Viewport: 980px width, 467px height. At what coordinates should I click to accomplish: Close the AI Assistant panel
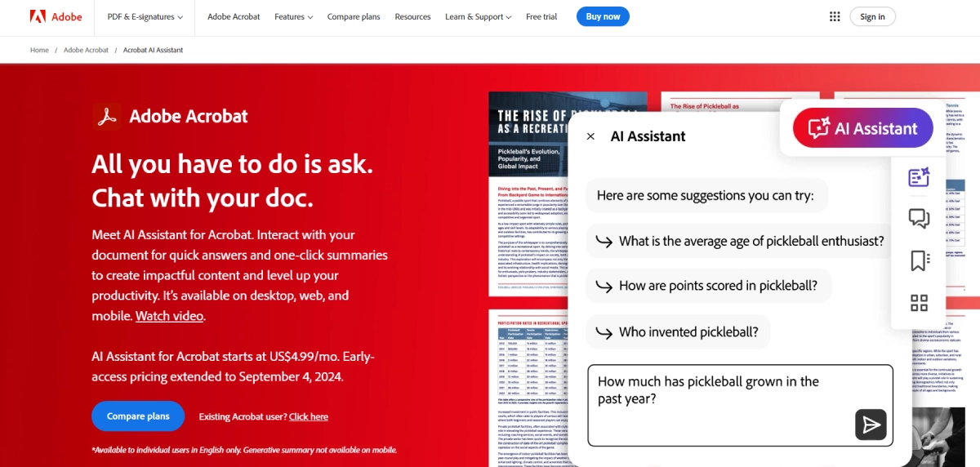click(x=591, y=136)
